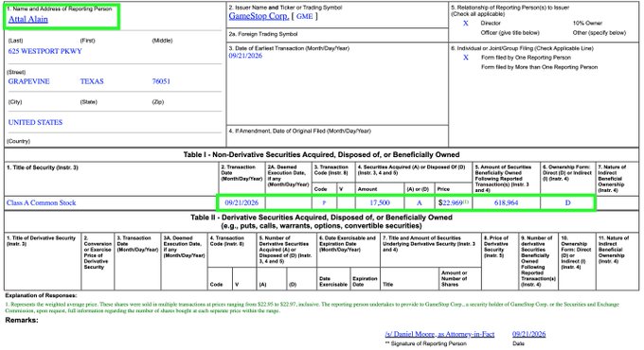
Task: Click the state value TEXAS
Action: pyautogui.click(x=92, y=81)
